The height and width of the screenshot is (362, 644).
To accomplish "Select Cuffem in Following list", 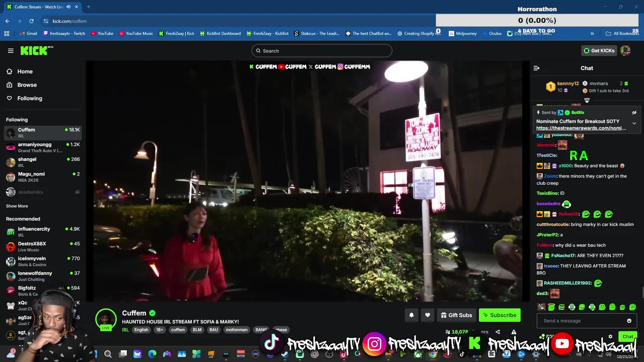I will pos(43,133).
